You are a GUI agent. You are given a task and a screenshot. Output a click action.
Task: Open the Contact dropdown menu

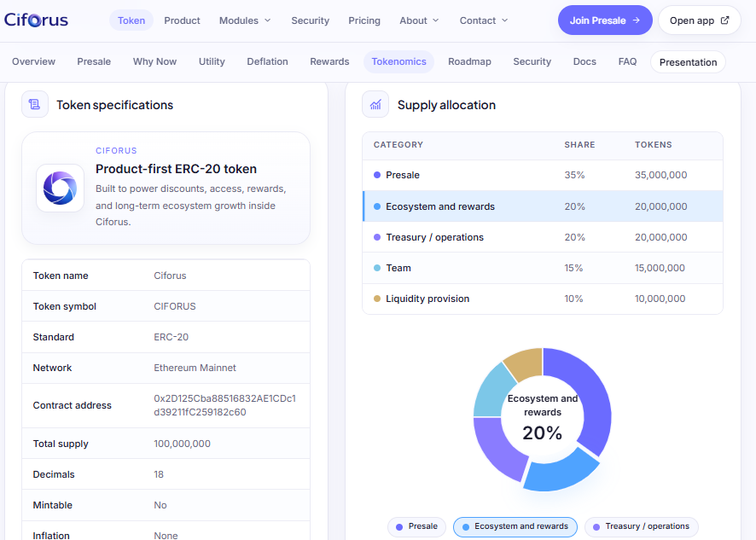(x=484, y=20)
